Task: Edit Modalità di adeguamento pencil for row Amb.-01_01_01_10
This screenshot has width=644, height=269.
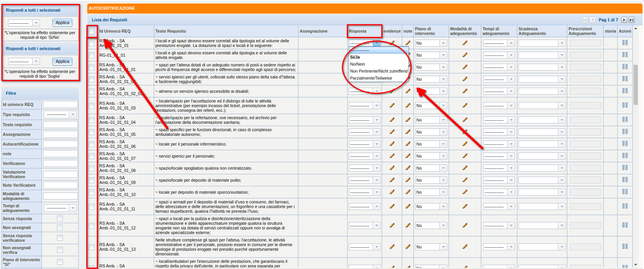Action: pyautogui.click(x=465, y=192)
